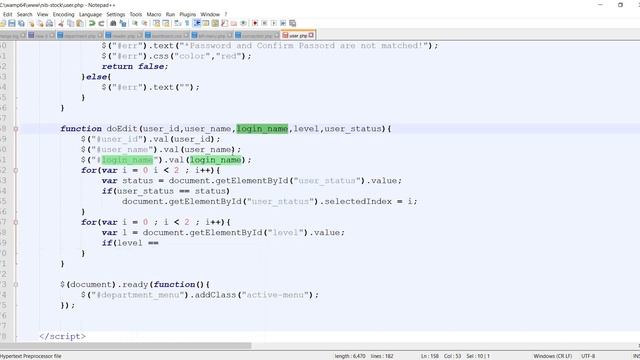Screen dimensions: 640x360
Task: Click the Save All toolbar icon
Action: pyautogui.click(x=21, y=23)
